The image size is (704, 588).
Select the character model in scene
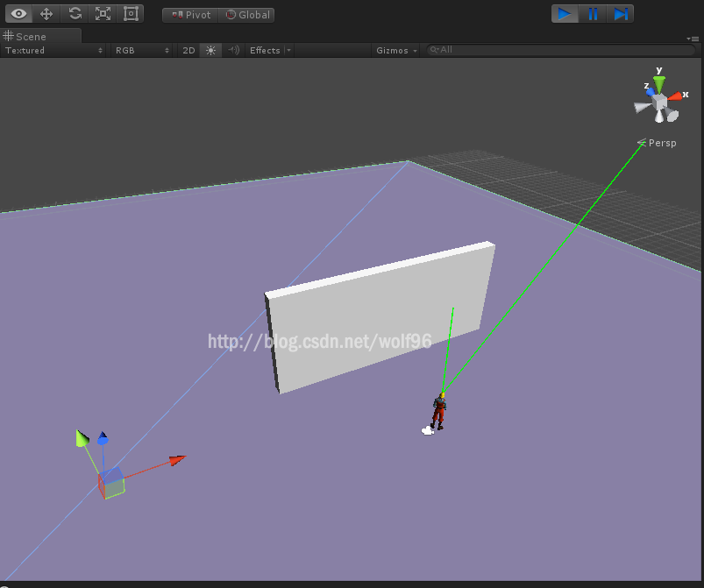point(439,411)
